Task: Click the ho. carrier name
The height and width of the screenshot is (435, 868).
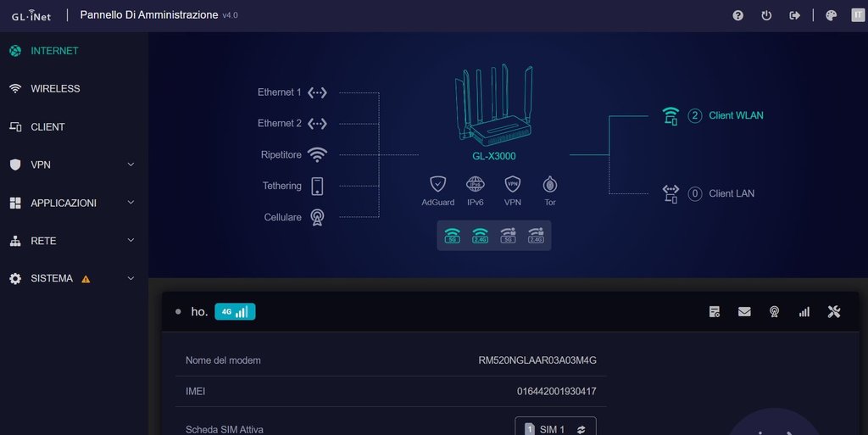Action: (x=199, y=311)
